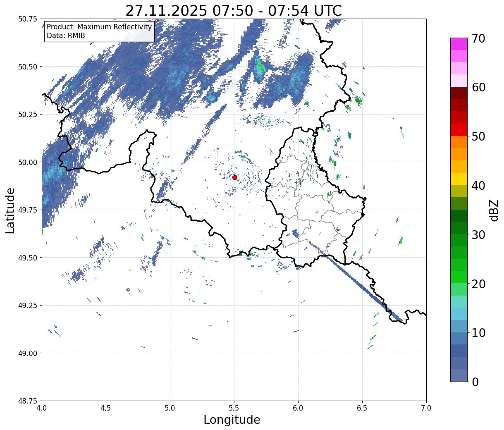Click the 'Data: RMIB' text
This screenshot has width=504, height=430.
pos(66,36)
